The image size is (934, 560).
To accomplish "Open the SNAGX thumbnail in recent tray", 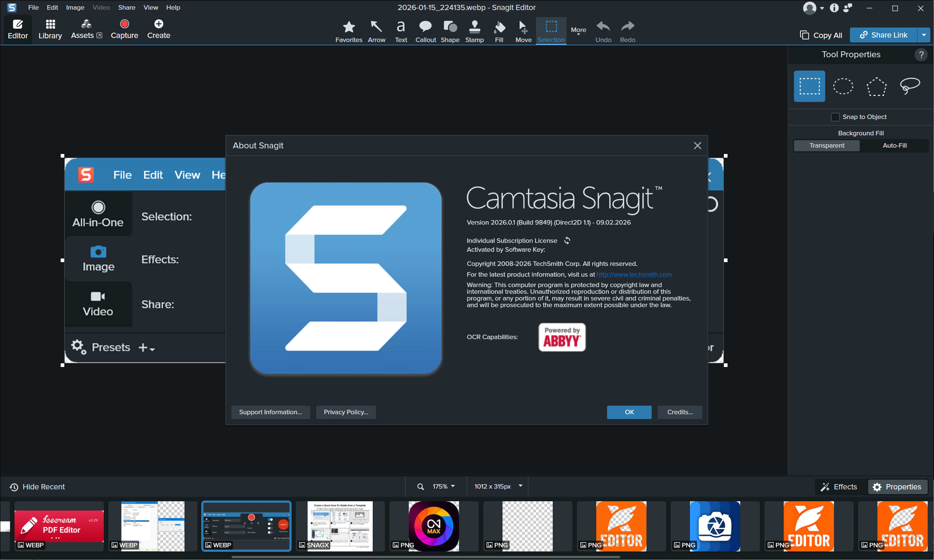I will (340, 526).
